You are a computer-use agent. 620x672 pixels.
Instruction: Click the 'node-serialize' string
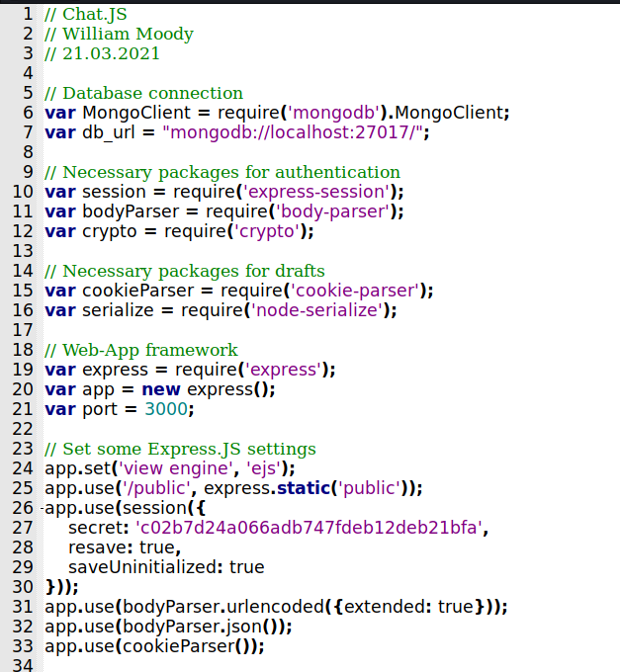click(x=316, y=310)
